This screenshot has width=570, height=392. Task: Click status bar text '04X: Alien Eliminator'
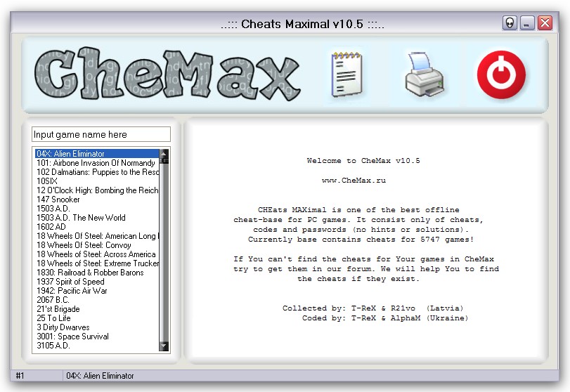(x=100, y=376)
